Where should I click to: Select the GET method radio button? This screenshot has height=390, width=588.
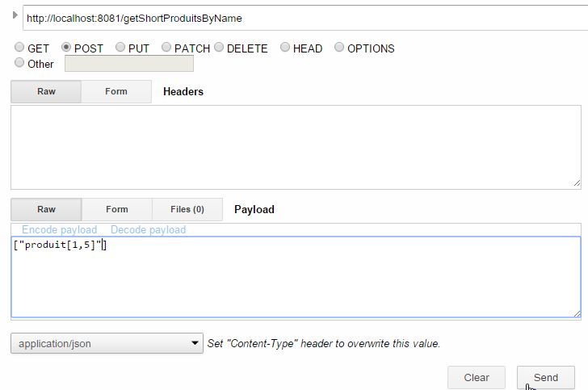[x=19, y=48]
